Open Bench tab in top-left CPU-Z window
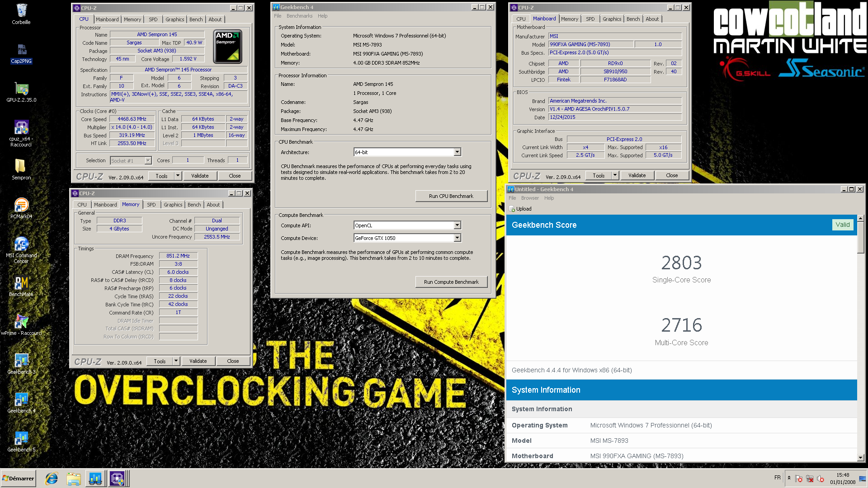This screenshot has height=488, width=868. 196,19
